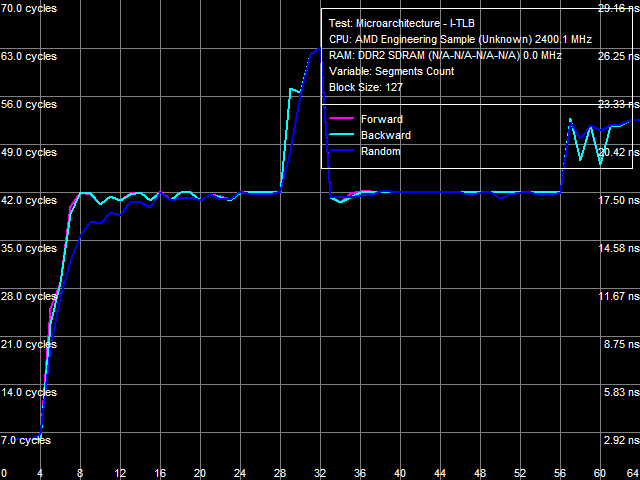Image resolution: width=640 pixels, height=480 pixels.
Task: Click the magenta Forward legend line
Action: [x=342, y=119]
